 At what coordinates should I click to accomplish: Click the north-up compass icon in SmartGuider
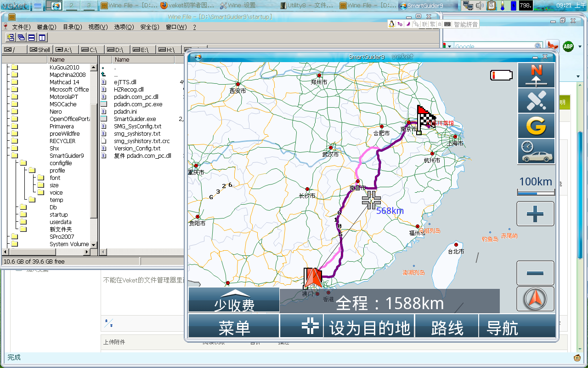click(x=536, y=75)
